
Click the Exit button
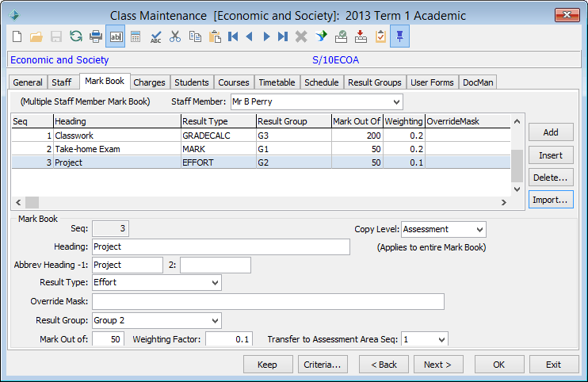554,365
